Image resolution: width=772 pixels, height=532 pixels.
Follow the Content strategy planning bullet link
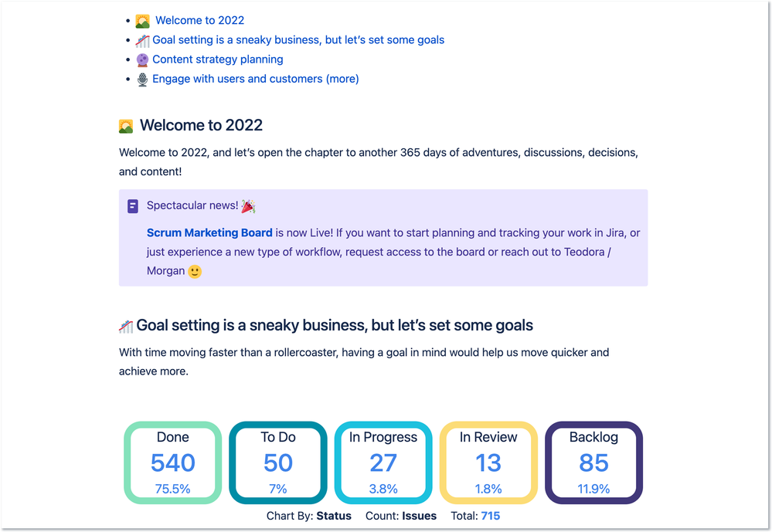point(217,59)
